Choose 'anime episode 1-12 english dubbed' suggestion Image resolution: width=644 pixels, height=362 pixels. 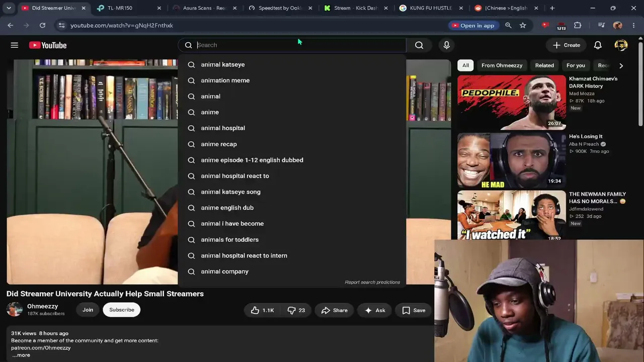click(292, 160)
